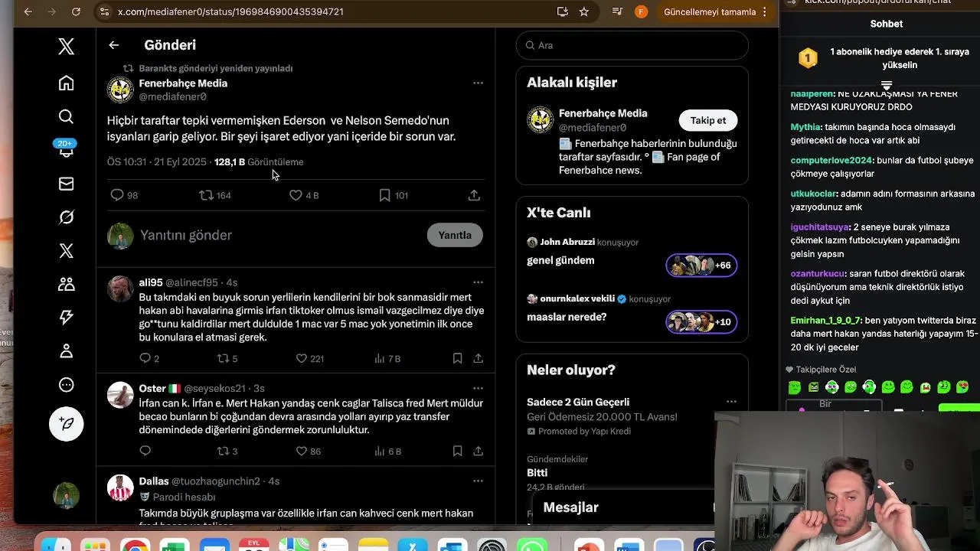Click the browser address bar URL
This screenshot has height=551, width=980.
coord(230,11)
